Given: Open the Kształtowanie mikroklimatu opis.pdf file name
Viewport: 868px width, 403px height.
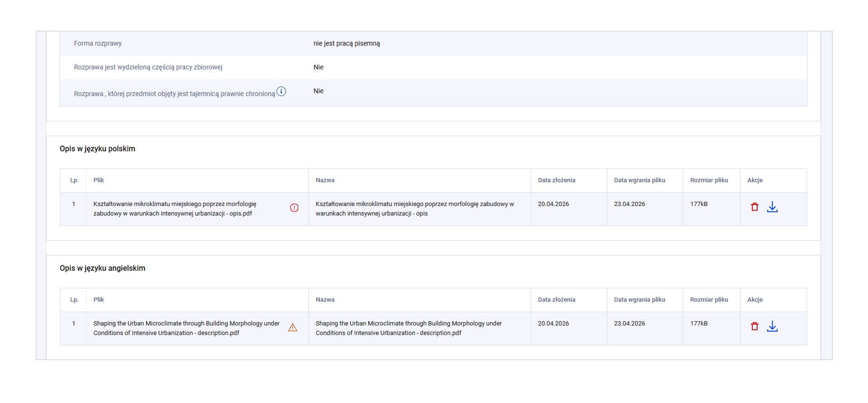Looking at the screenshot, I should 175,209.
